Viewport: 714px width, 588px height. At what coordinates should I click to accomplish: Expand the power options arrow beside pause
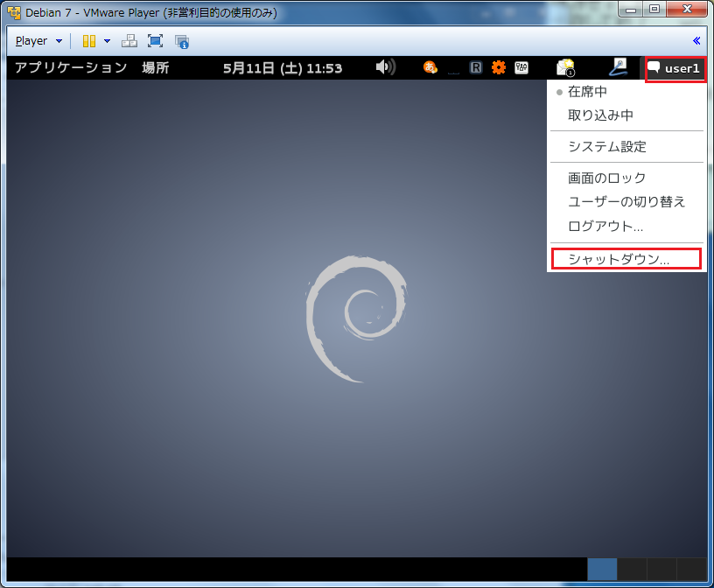tap(107, 41)
